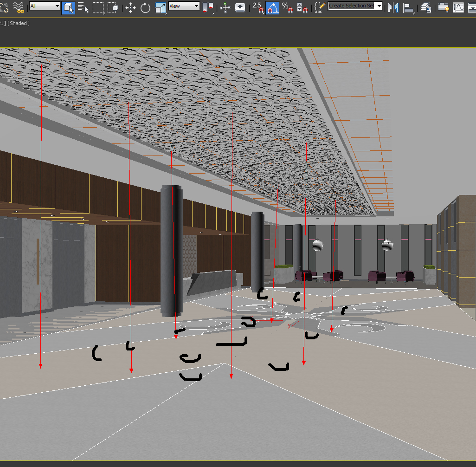The height and width of the screenshot is (467, 476).
Task: Open the selection filter 'All' dropdown
Action: 45,6
